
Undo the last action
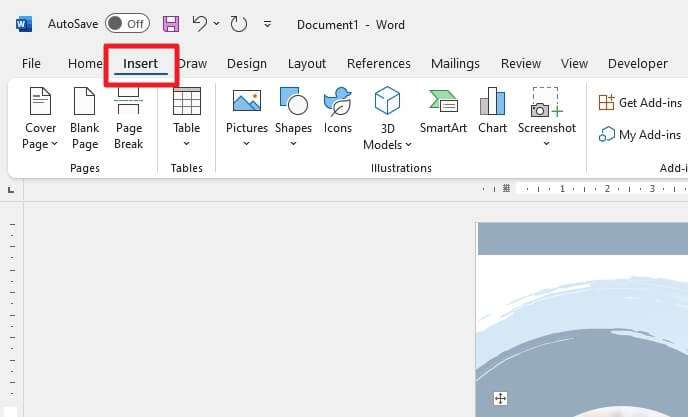(200, 23)
